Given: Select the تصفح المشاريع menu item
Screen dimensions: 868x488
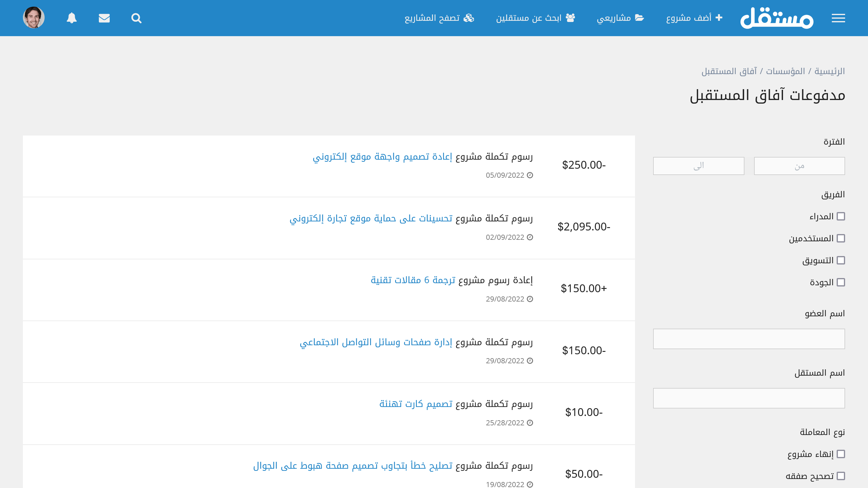Looking at the screenshot, I should (x=439, y=18).
